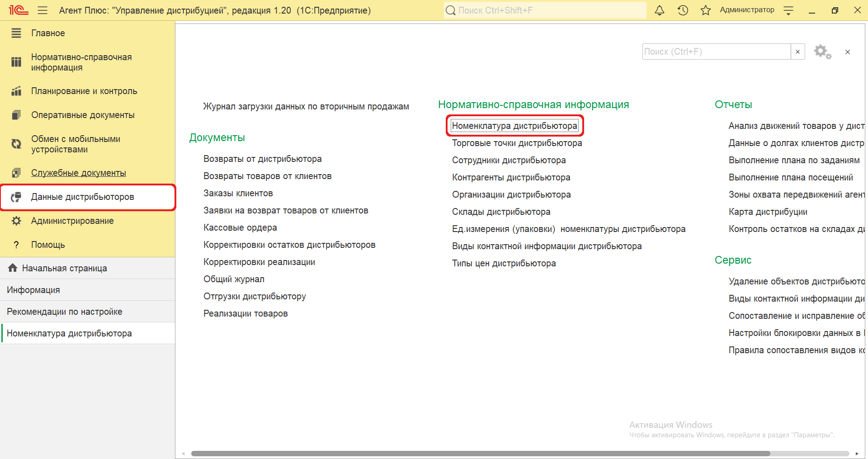Screen dimensions: 868x459
Task: Open Общий журнал
Action: pyautogui.click(x=234, y=279)
